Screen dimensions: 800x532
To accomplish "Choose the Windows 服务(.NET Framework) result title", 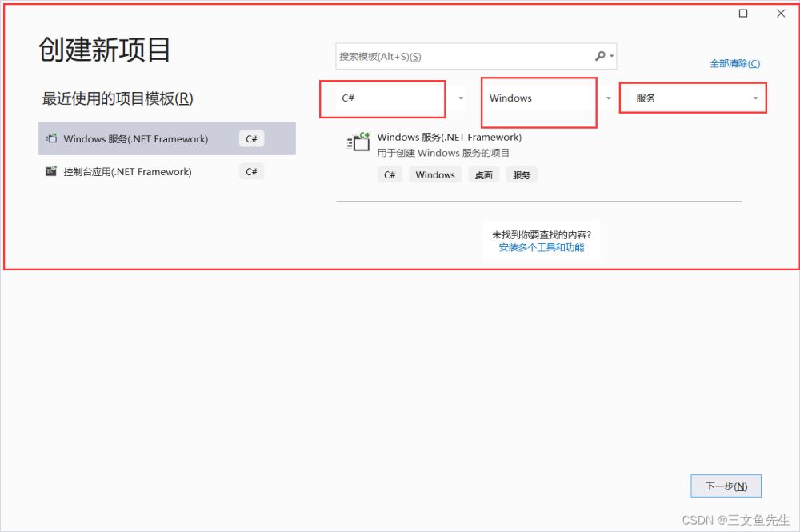I will 449,137.
